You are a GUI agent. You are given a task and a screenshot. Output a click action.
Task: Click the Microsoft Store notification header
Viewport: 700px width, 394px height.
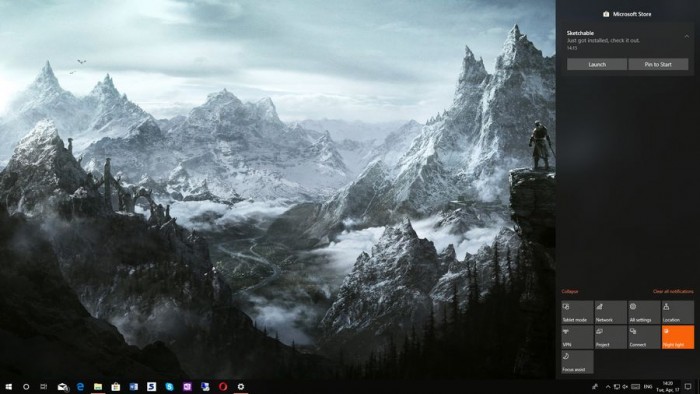point(627,14)
